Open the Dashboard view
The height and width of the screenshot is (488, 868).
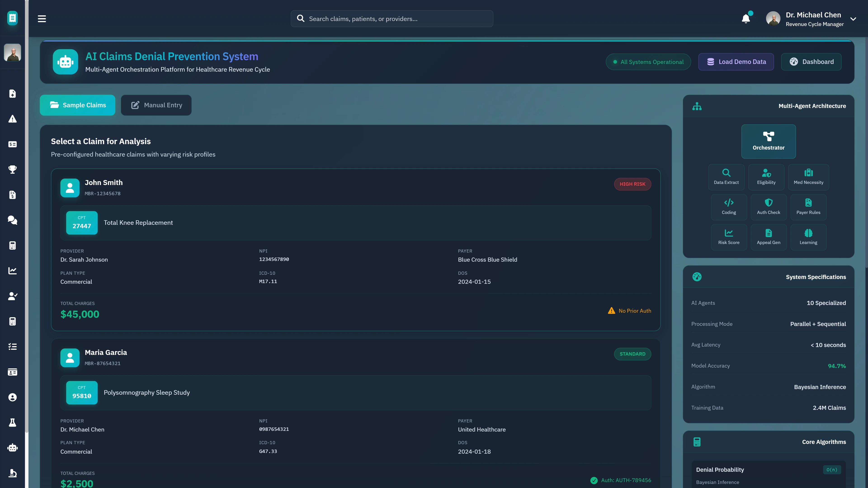(811, 62)
